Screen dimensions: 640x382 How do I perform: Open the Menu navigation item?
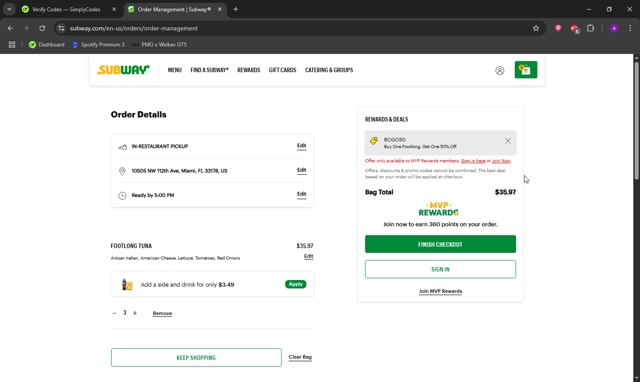tap(175, 70)
